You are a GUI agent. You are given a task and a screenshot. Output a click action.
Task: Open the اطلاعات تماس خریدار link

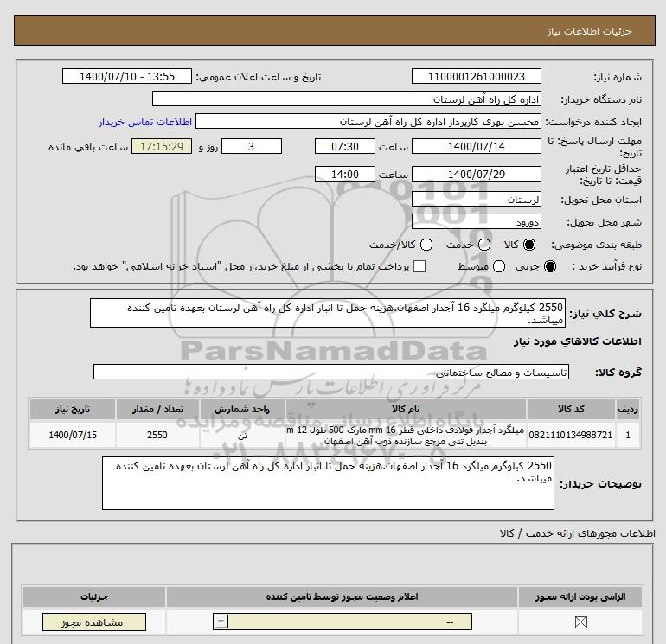[x=145, y=122]
